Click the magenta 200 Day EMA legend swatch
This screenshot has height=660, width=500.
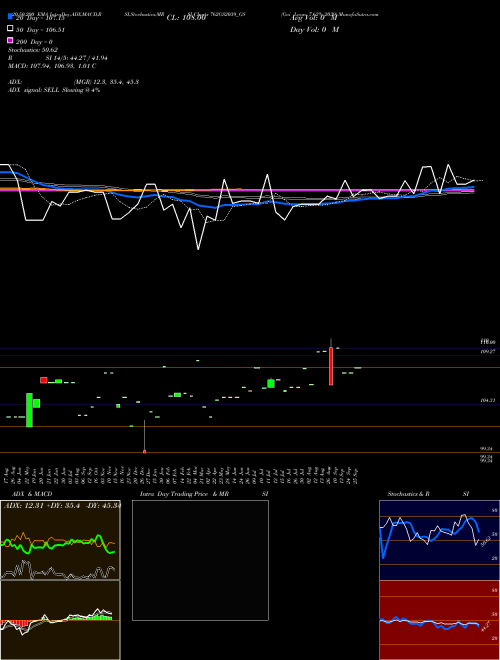click(10, 40)
